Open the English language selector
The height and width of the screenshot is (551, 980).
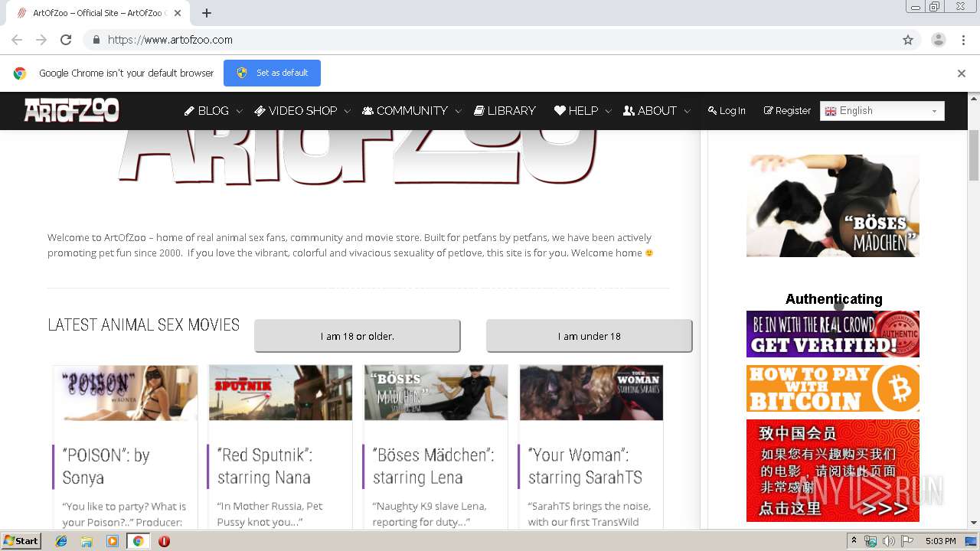pyautogui.click(x=882, y=111)
